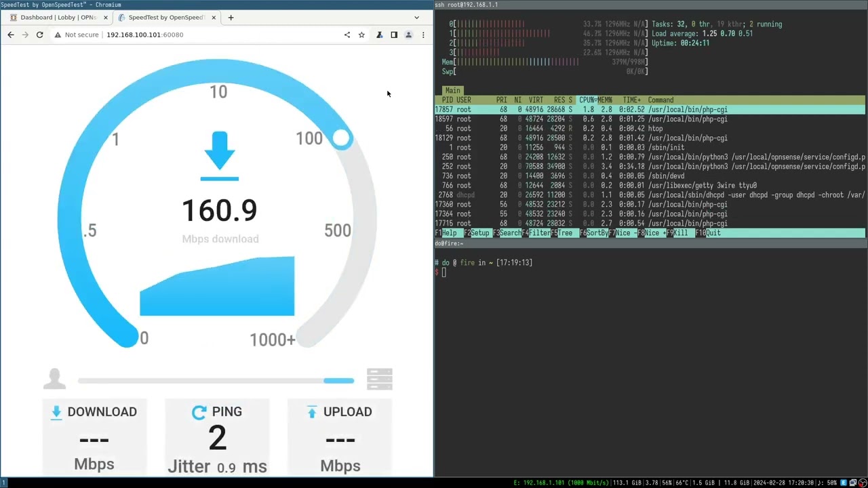Bookmark the page with star icon

[x=361, y=35]
